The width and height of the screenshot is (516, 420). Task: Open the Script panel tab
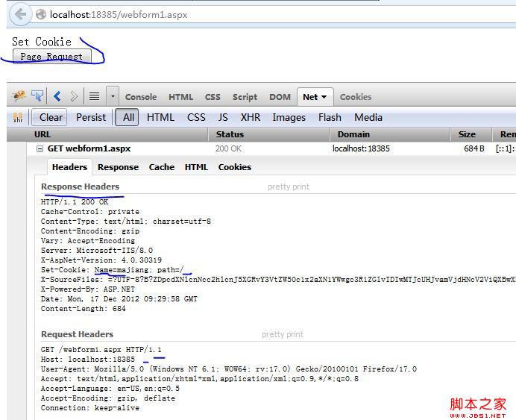tap(245, 97)
